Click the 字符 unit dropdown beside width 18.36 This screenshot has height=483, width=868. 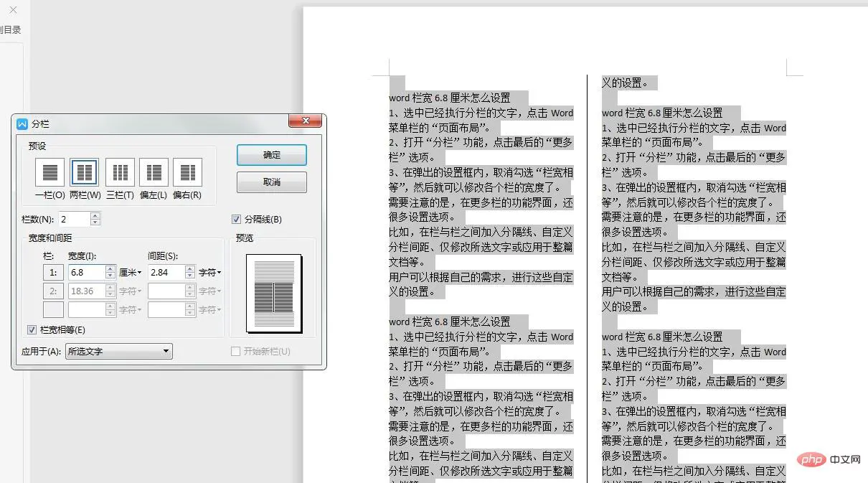[x=131, y=291]
